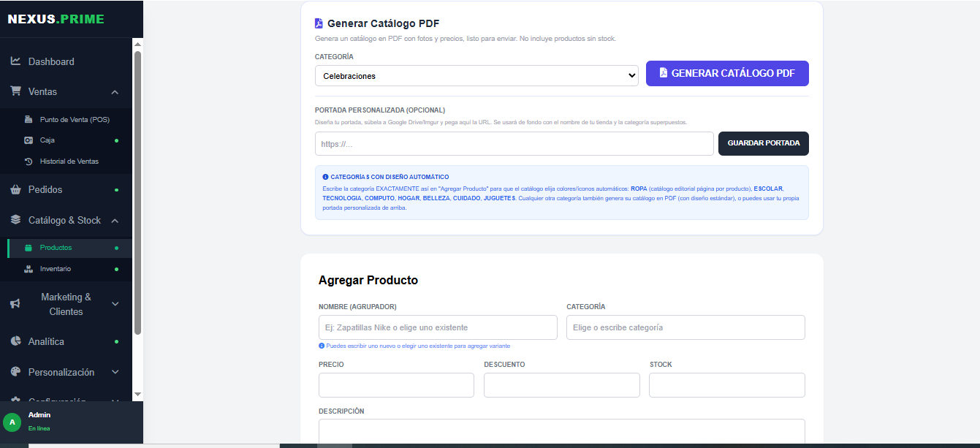Click the Guardar Portada button
Image resolution: width=980 pixels, height=448 pixels.
pyautogui.click(x=764, y=143)
